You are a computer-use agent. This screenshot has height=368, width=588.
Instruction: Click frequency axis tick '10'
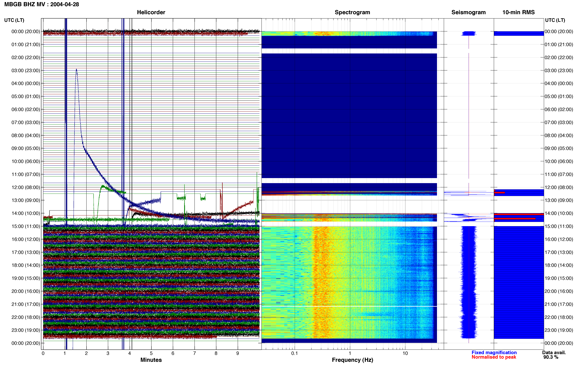pos(405,353)
